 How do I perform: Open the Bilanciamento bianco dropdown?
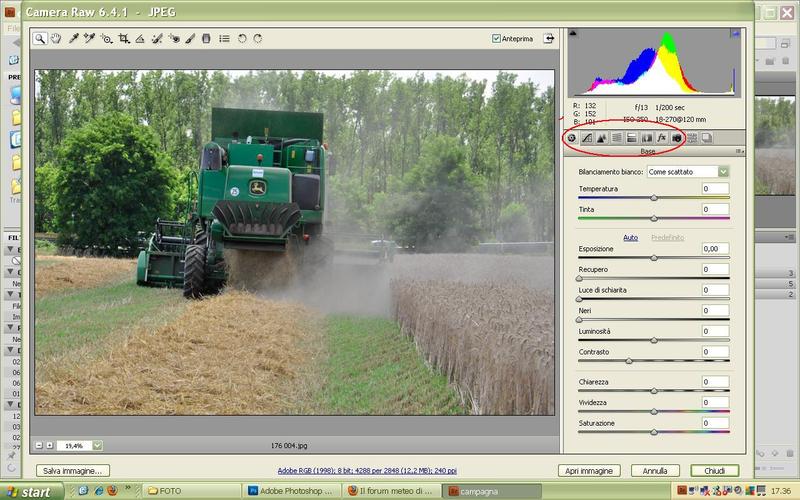tap(688, 172)
